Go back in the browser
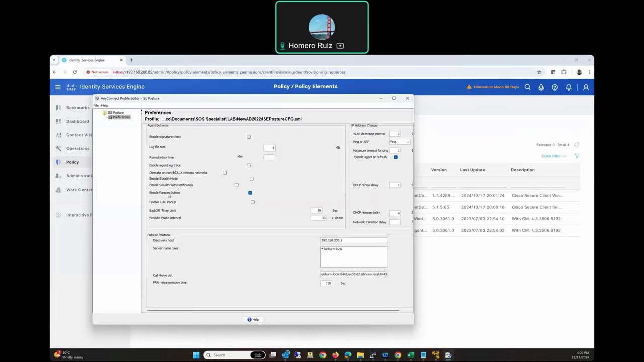Screen dimensions: 644x362 [x=55, y=72]
